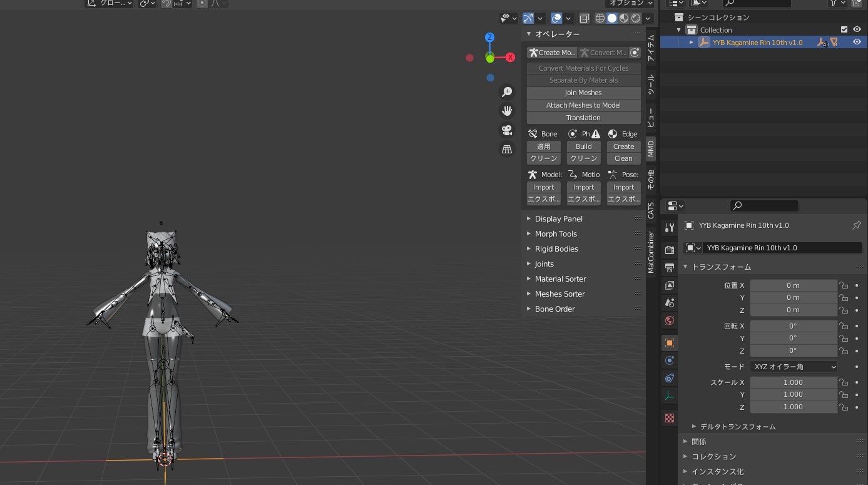Screen dimensions: 868x485
Task: Open the Output properties tab icon
Action: point(670,267)
